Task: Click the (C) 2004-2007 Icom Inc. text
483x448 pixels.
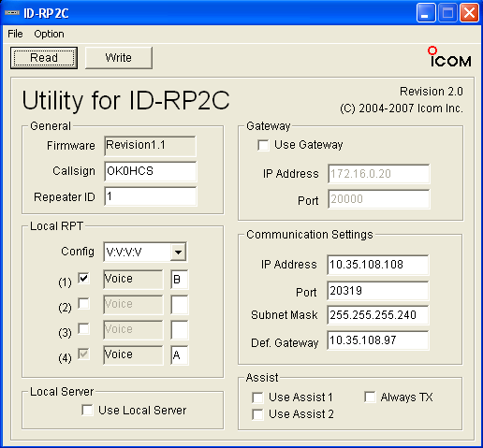Action: coord(402,108)
